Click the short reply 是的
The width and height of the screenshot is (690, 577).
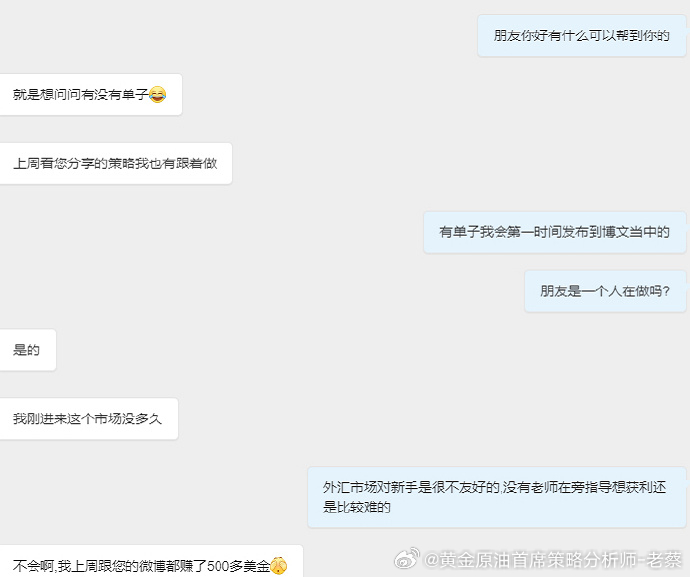coord(28,350)
